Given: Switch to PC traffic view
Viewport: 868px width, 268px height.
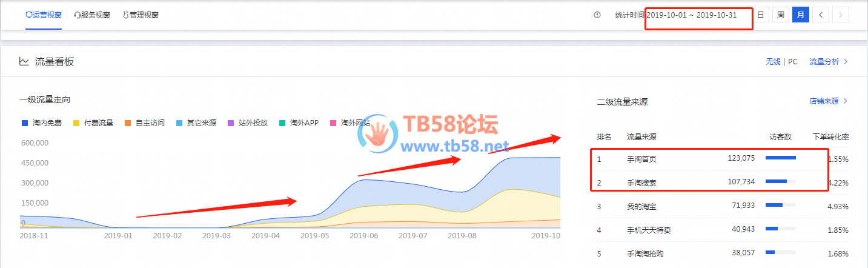Looking at the screenshot, I should coord(793,62).
